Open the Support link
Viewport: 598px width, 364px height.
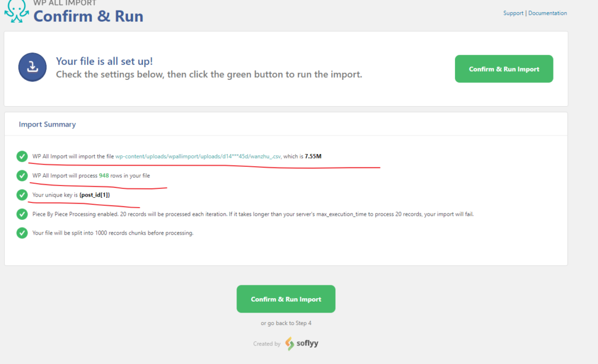513,13
